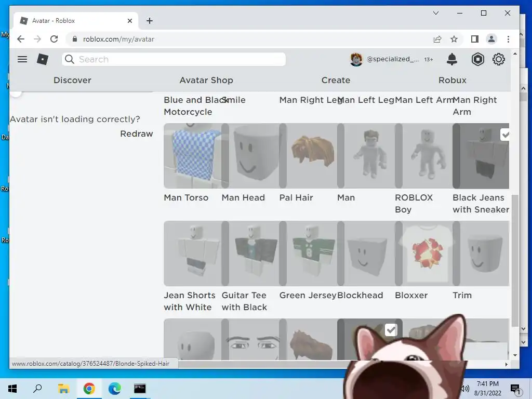Screen dimensions: 532x399
Task: Open the Chrome three-dot menu
Action: 508,39
